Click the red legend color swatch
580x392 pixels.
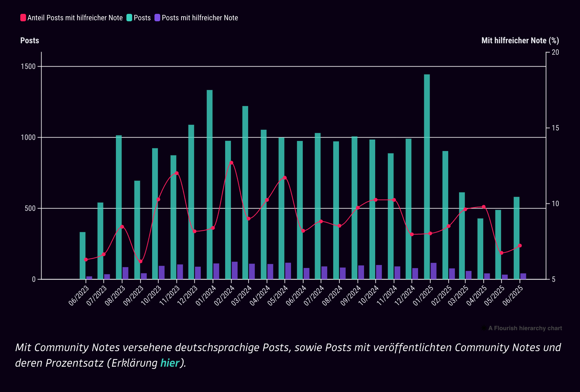pos(23,18)
